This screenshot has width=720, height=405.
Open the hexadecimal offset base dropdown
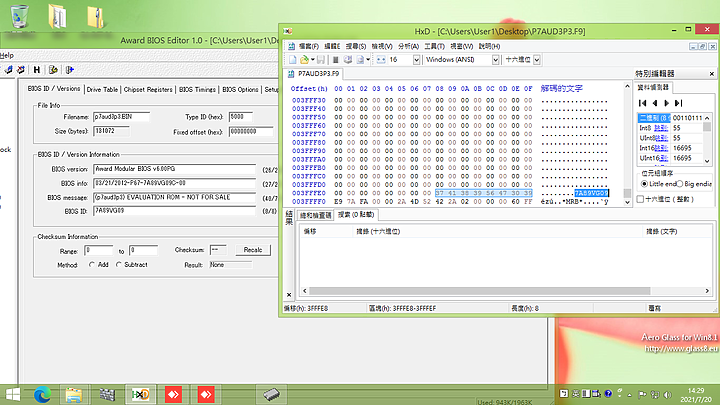537,60
